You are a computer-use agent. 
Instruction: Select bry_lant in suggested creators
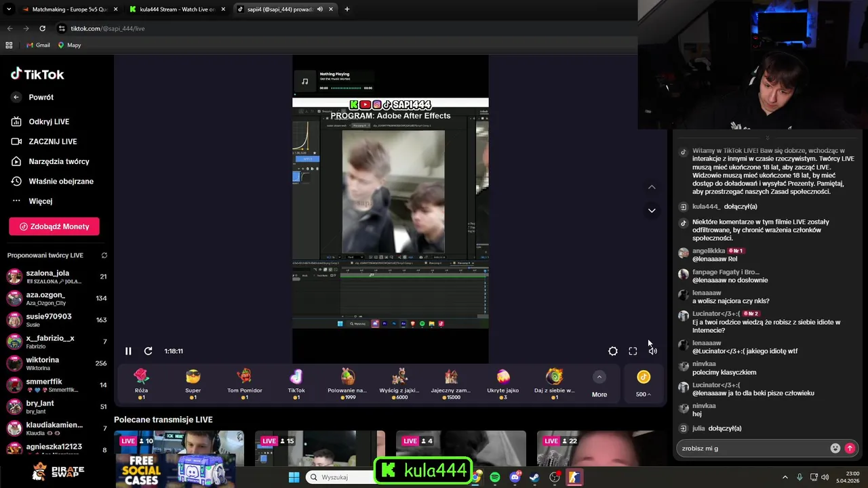click(57, 407)
